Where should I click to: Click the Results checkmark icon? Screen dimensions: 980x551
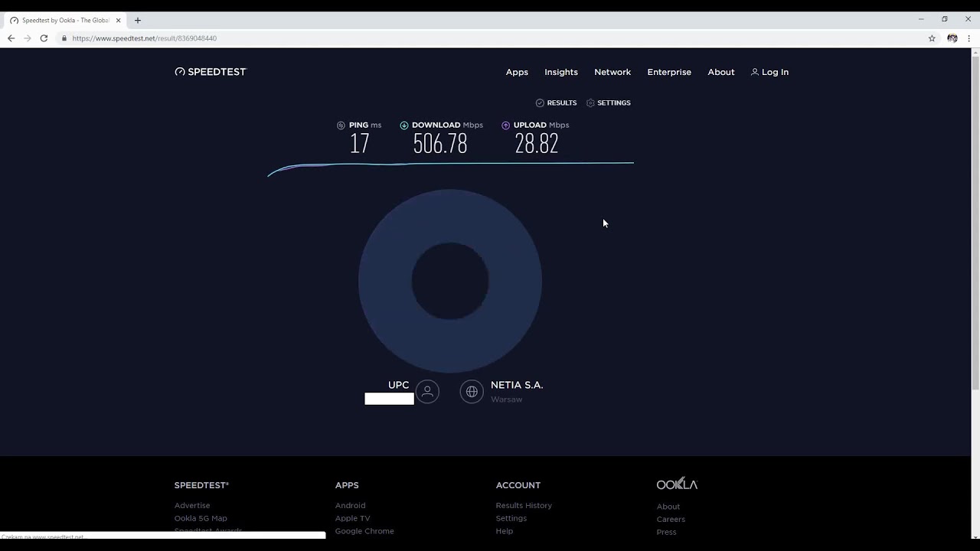tap(540, 103)
